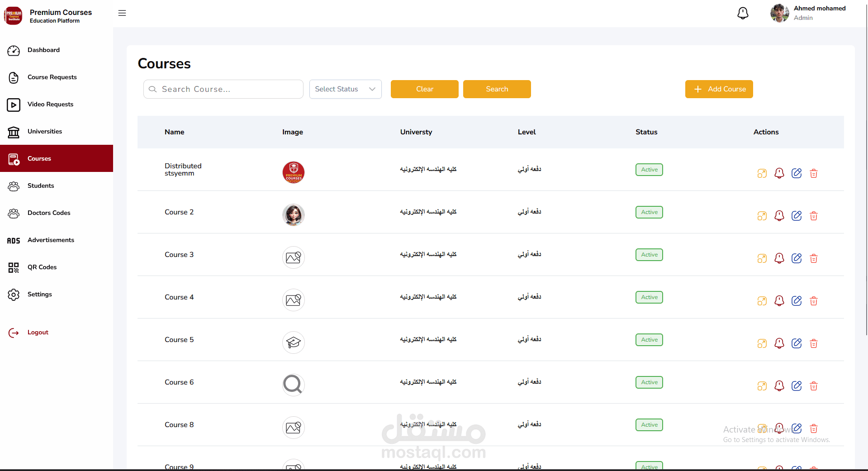
Task: Go to Dashboard in sidebar
Action: pos(57,50)
